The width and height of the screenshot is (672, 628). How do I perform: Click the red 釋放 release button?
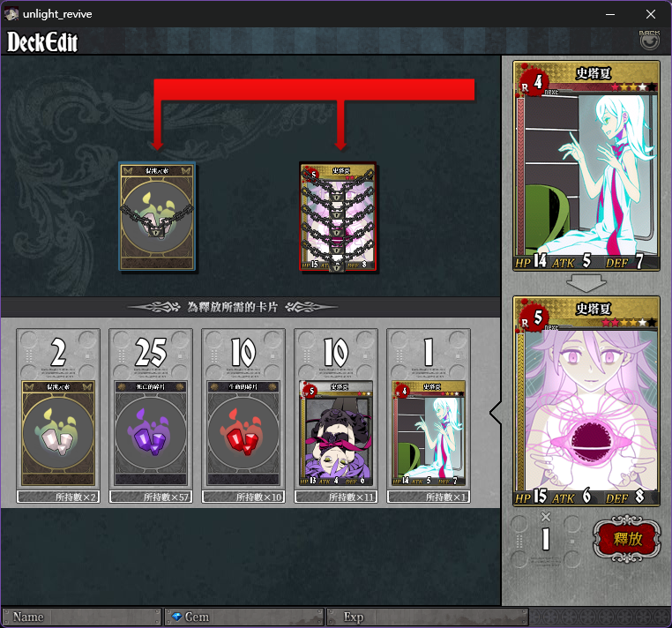coord(626,538)
